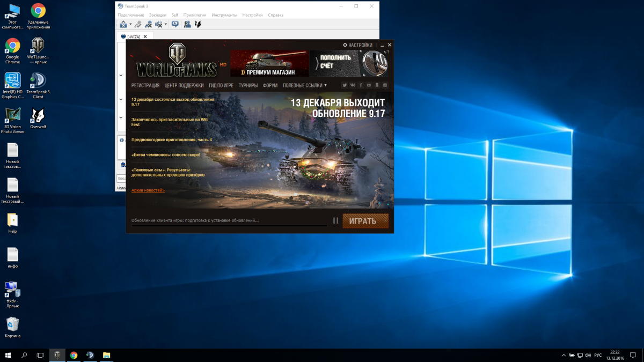This screenshot has height=362, width=644.
Task: Mute microphone in the TeamSpeak toolbar
Action: pos(148,24)
